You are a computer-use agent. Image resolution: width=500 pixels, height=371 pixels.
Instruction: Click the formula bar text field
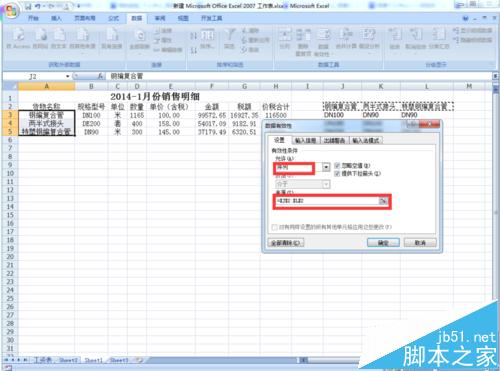[299, 76]
